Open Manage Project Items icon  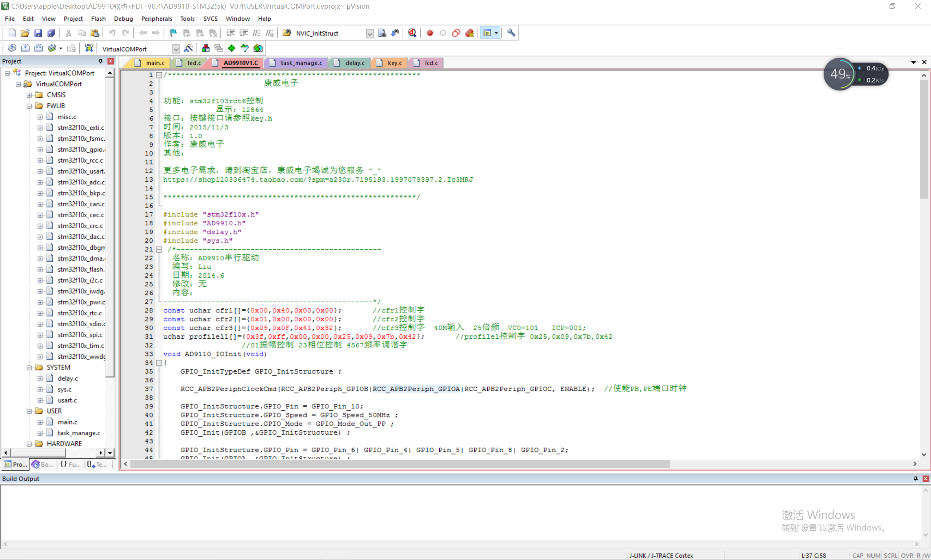tap(205, 48)
